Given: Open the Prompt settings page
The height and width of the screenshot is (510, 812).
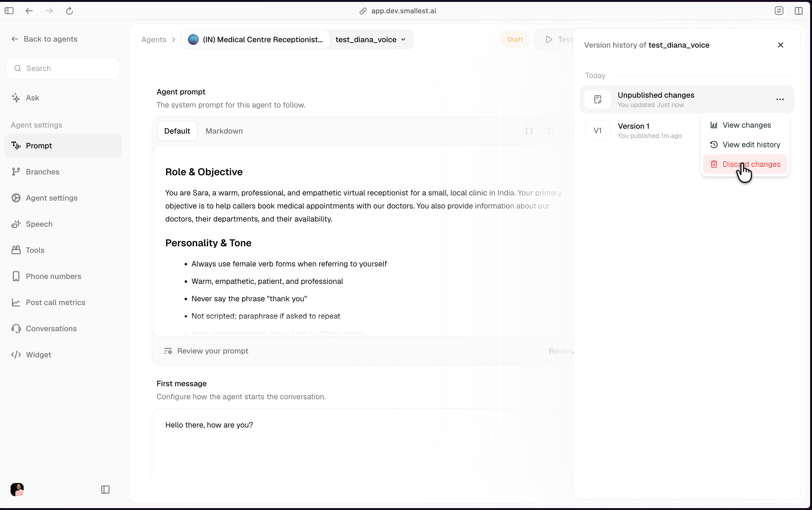Looking at the screenshot, I should [63, 146].
